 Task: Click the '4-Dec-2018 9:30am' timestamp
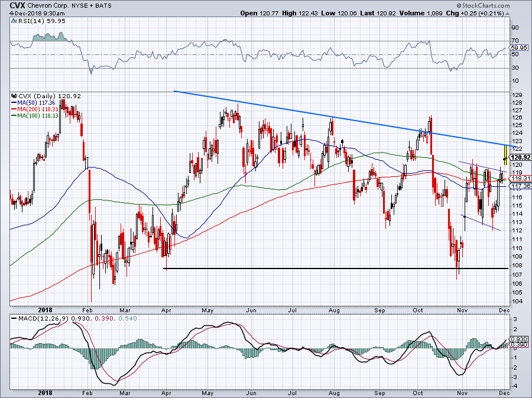pyautogui.click(x=37, y=14)
